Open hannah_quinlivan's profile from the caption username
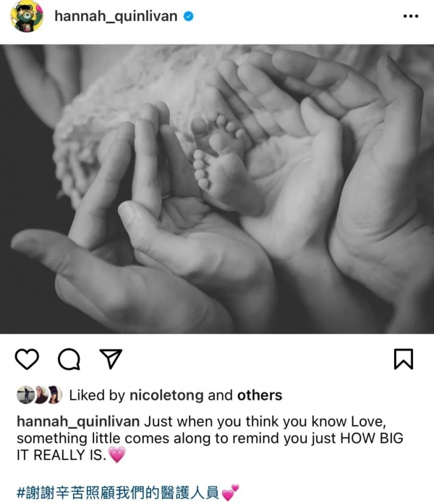Image resolution: width=434 pixels, height=504 pixels. point(78,421)
